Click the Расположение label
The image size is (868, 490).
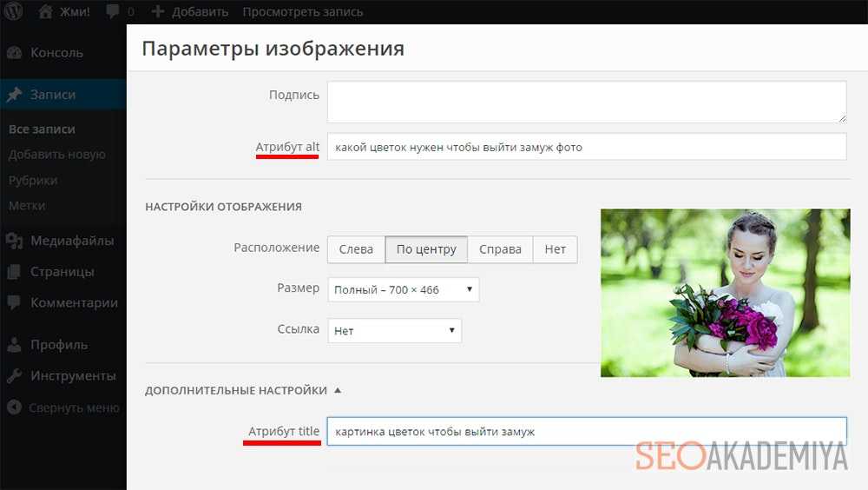pyautogui.click(x=276, y=248)
